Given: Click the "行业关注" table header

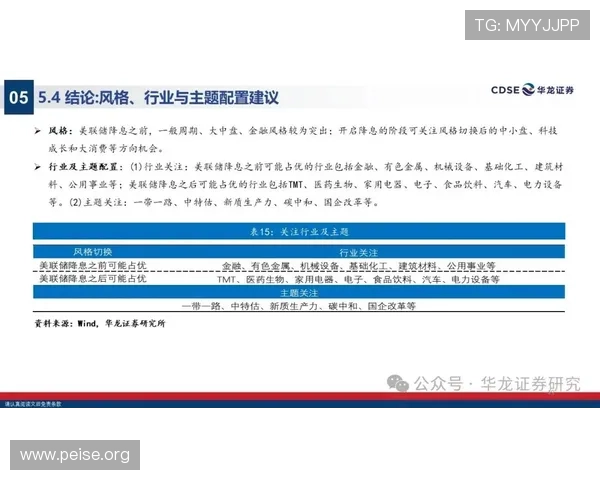Looking at the screenshot, I should point(359,253).
